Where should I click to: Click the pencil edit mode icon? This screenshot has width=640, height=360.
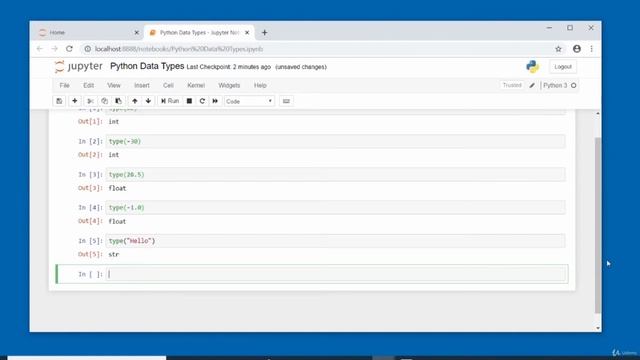pos(532,85)
